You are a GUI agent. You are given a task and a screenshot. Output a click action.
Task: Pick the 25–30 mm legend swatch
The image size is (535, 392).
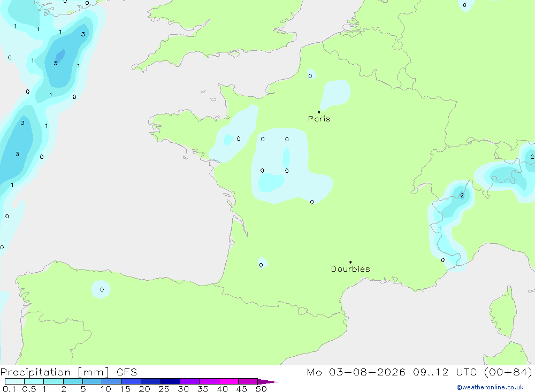coord(170,381)
